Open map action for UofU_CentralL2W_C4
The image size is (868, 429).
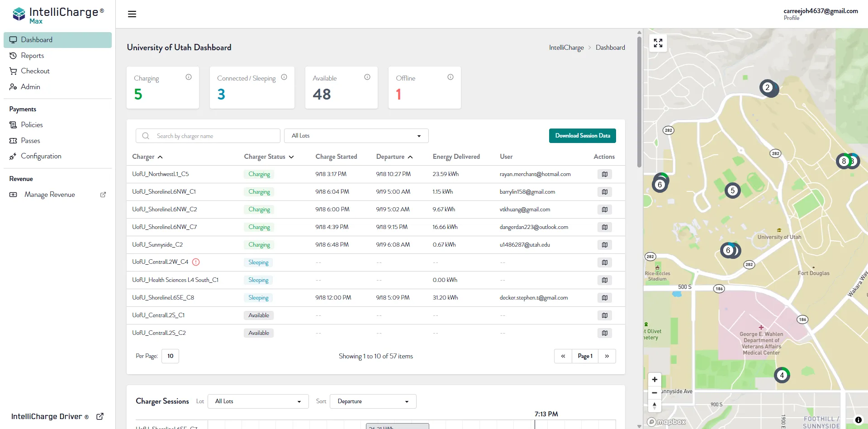click(605, 262)
